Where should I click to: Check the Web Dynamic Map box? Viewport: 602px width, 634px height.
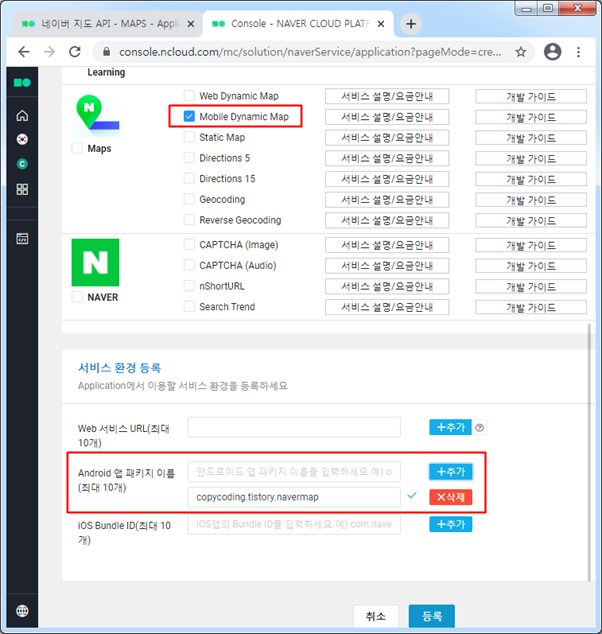pos(189,96)
